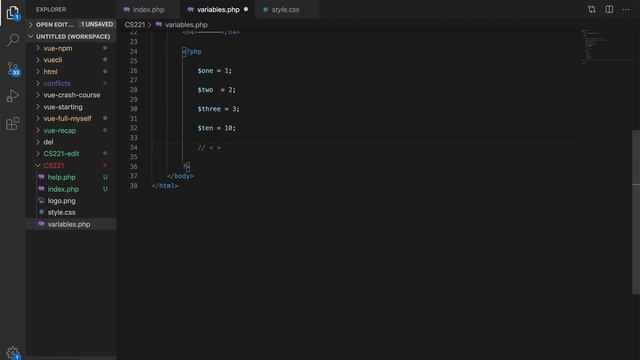Open More Actions ellipsis menu
The width and height of the screenshot is (640, 360).
pos(626,9)
